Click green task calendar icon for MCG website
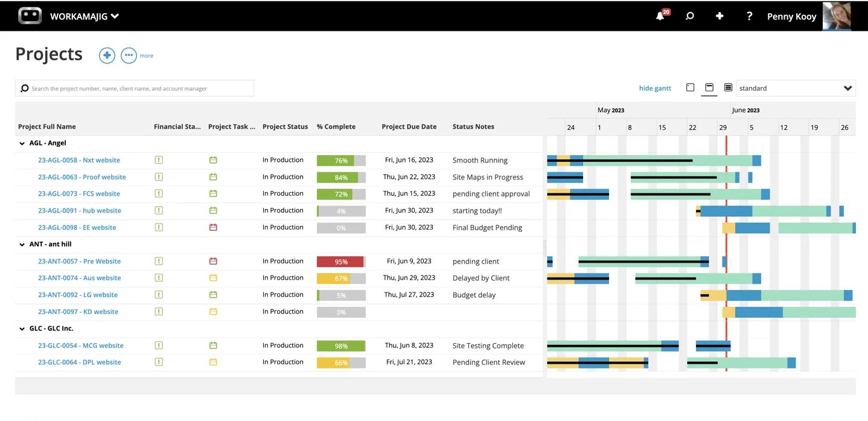The width and height of the screenshot is (868, 421). tap(213, 345)
